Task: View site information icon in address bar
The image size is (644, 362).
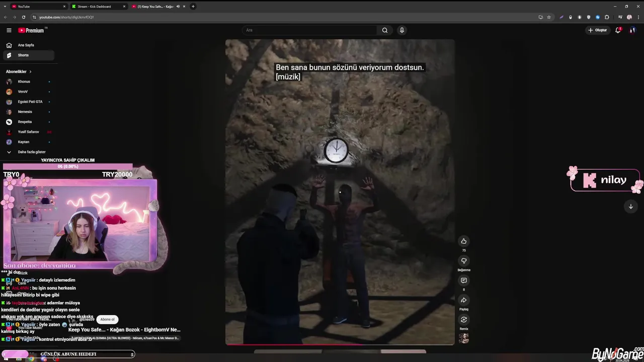Action: tap(34, 17)
